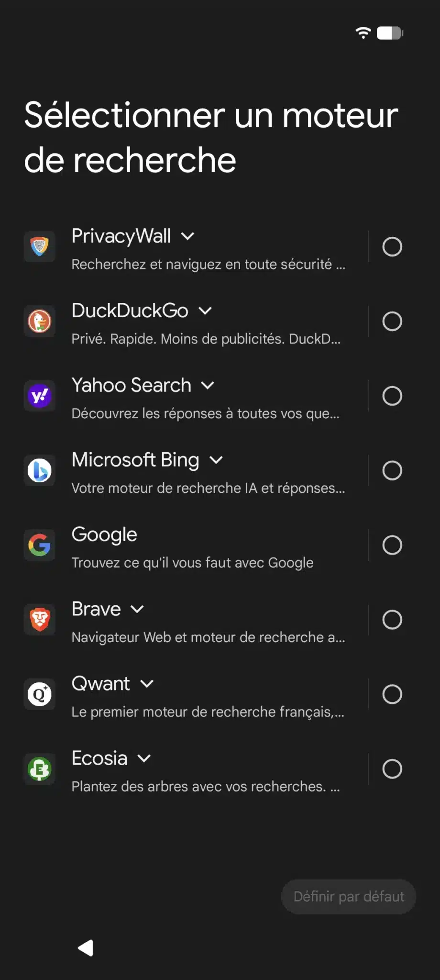Screen dimensions: 440x980
Task: Expand the Brave description chevron
Action: pos(137,610)
